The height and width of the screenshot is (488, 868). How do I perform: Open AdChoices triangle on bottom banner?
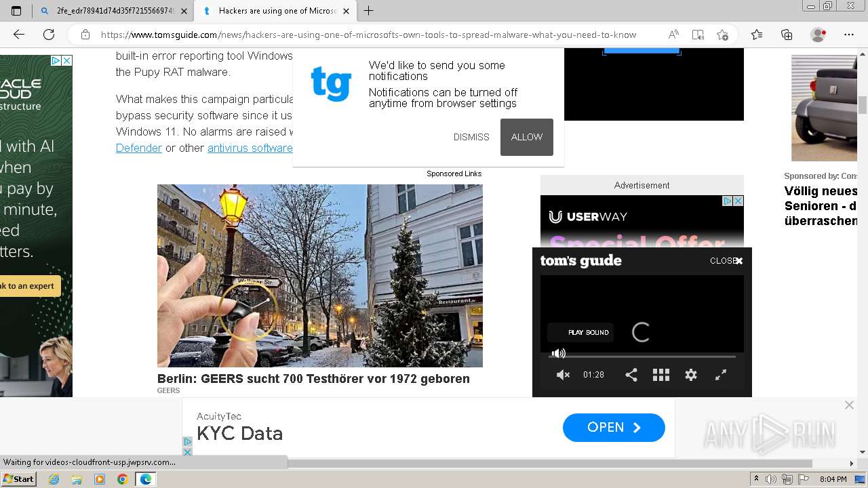click(x=188, y=441)
